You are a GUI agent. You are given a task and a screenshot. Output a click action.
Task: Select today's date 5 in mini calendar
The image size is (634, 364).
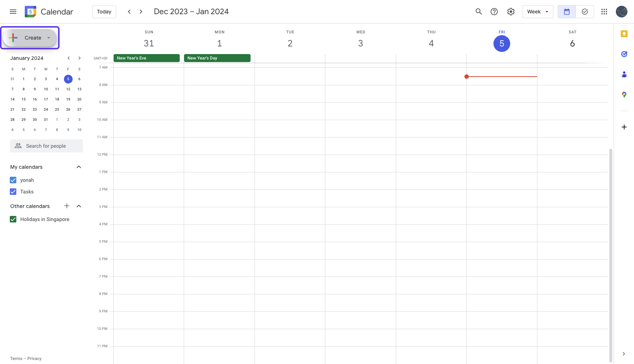pos(68,79)
